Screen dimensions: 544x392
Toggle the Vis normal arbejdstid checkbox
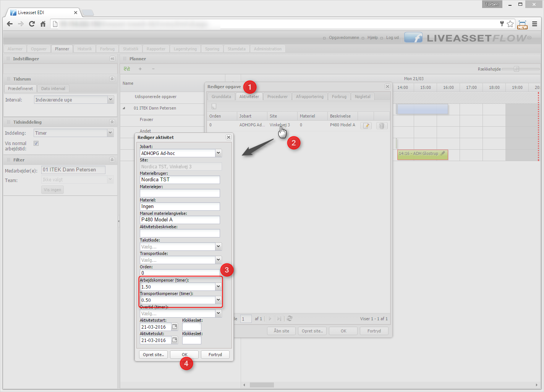[x=36, y=144]
